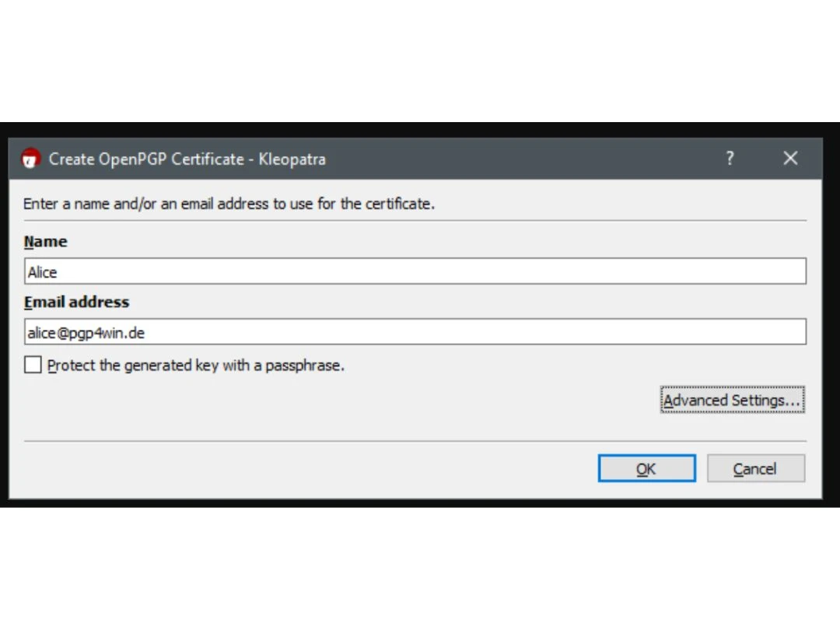Image resolution: width=840 pixels, height=630 pixels.
Task: Click empty title bar area left of help button
Action: coord(544,159)
